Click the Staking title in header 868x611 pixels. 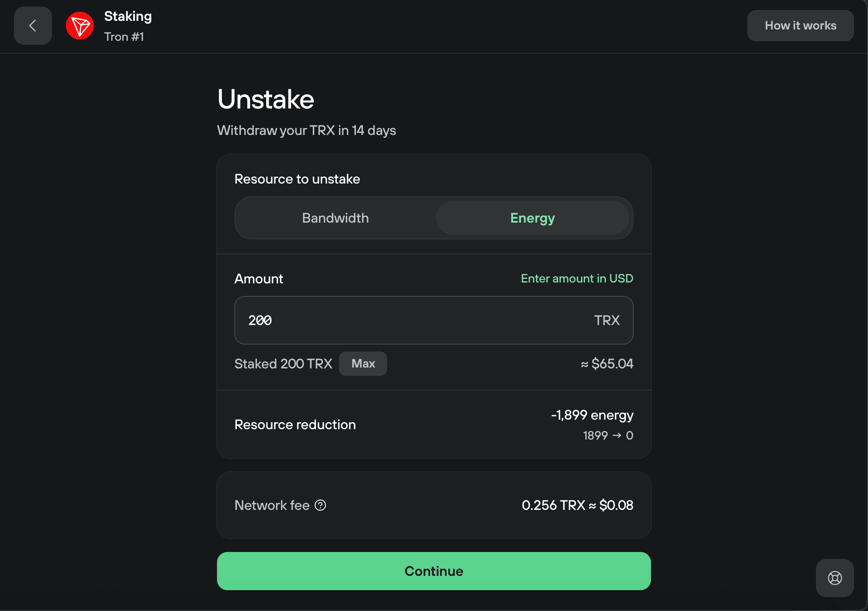click(x=128, y=16)
